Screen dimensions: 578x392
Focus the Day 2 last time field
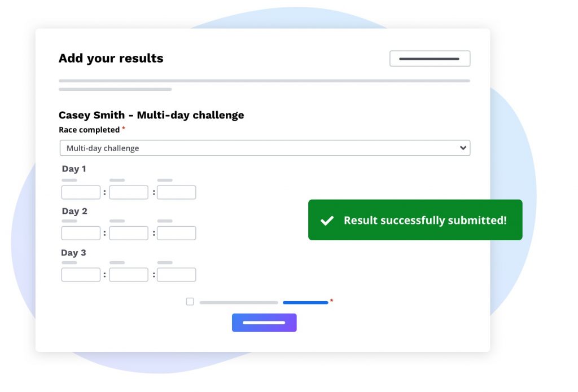177,234
